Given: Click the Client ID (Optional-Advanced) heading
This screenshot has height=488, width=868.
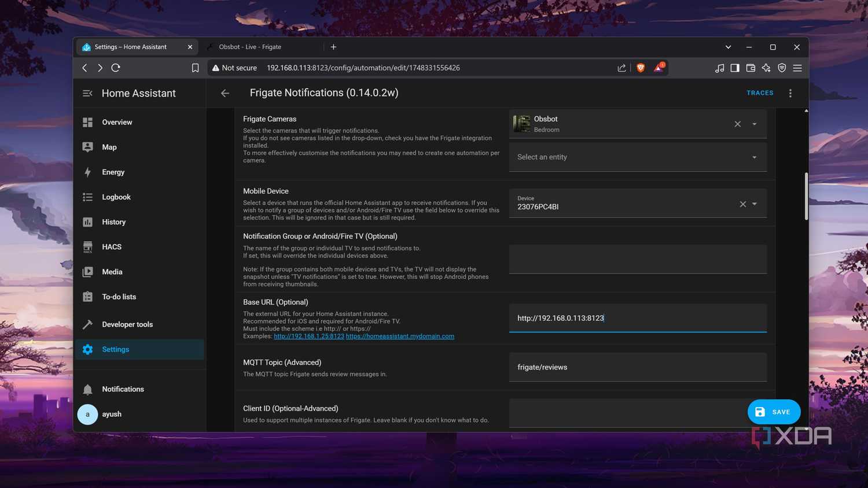Looking at the screenshot, I should click(290, 408).
